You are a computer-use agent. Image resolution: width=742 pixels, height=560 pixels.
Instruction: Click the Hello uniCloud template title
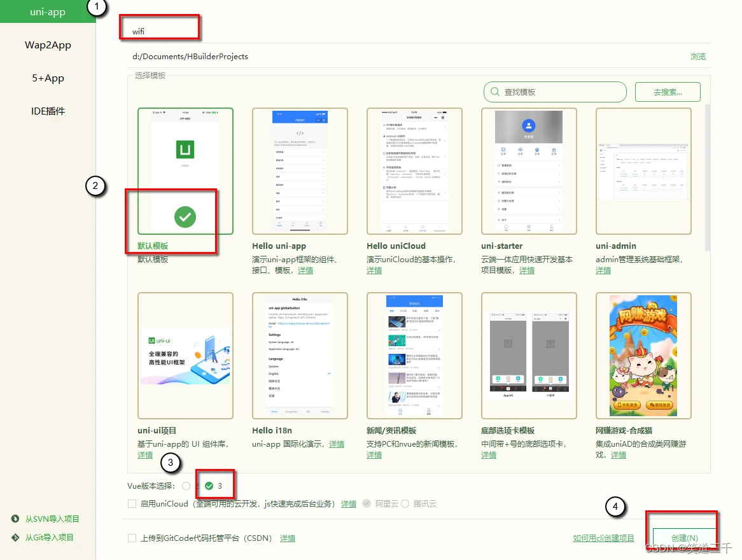(x=396, y=246)
